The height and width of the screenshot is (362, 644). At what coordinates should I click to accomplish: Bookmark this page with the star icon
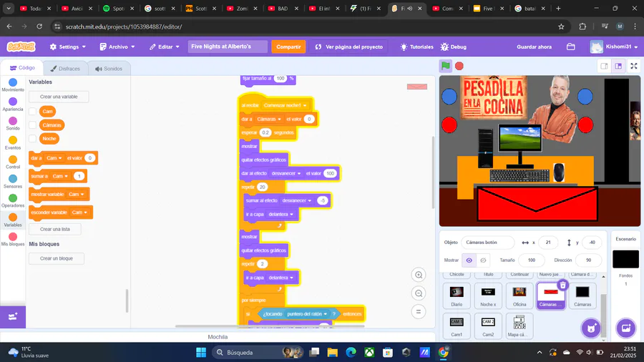(561, 26)
